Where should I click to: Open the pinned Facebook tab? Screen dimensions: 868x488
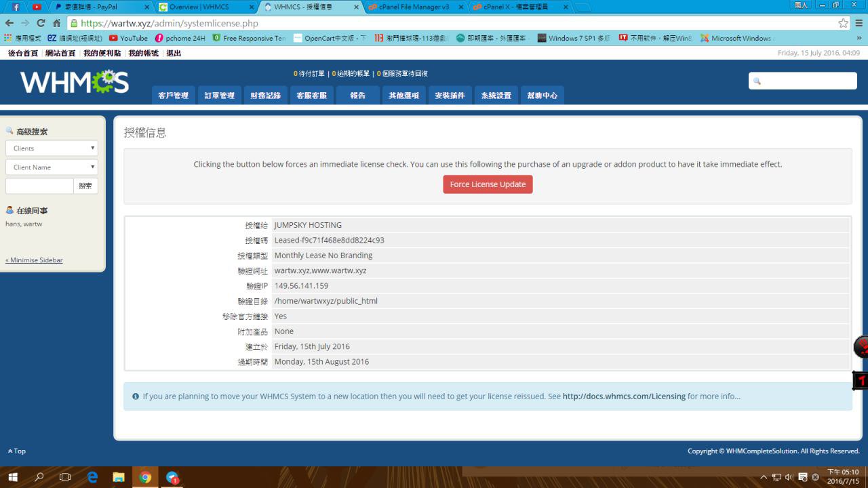[16, 7]
